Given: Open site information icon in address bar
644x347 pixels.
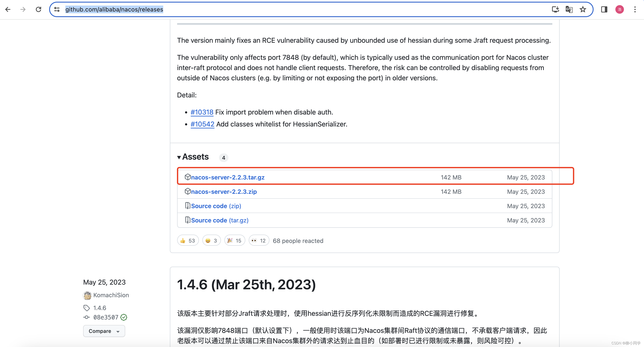Looking at the screenshot, I should pyautogui.click(x=57, y=9).
